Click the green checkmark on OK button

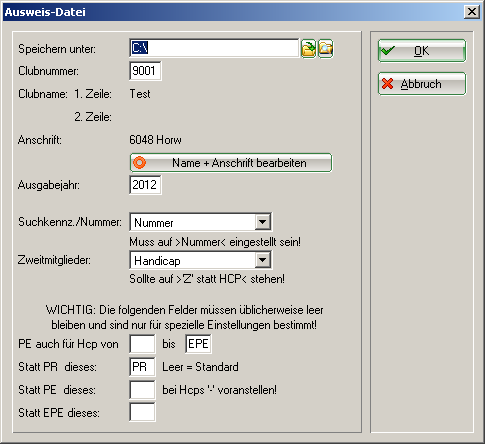[388, 51]
